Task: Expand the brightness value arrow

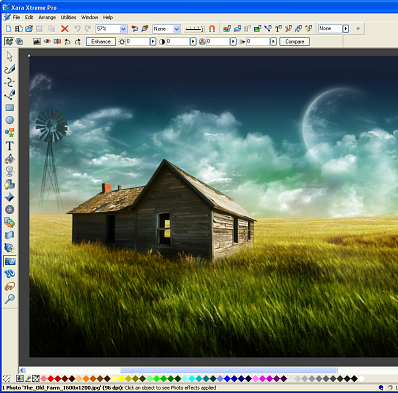Action: click(x=153, y=41)
